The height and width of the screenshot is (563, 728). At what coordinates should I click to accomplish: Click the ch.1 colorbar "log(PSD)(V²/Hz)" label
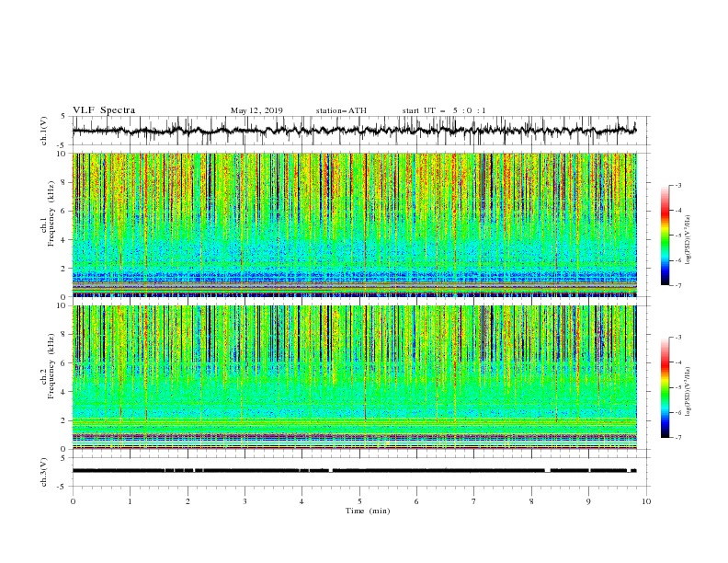[x=688, y=241]
